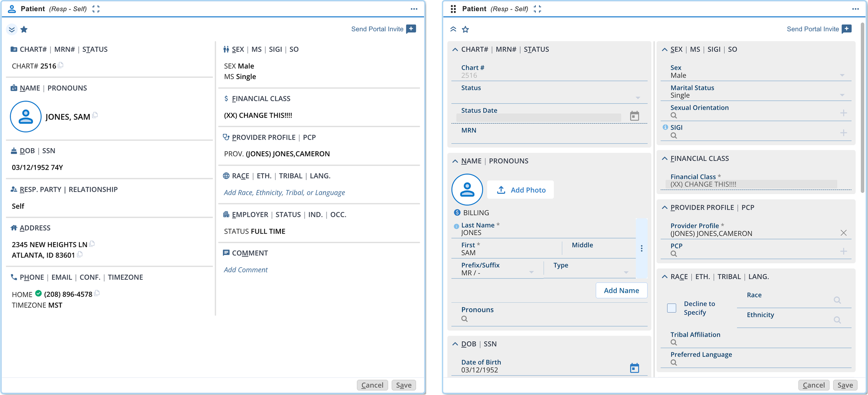
Task: Click the left panel patient avatar photo
Action: click(26, 116)
